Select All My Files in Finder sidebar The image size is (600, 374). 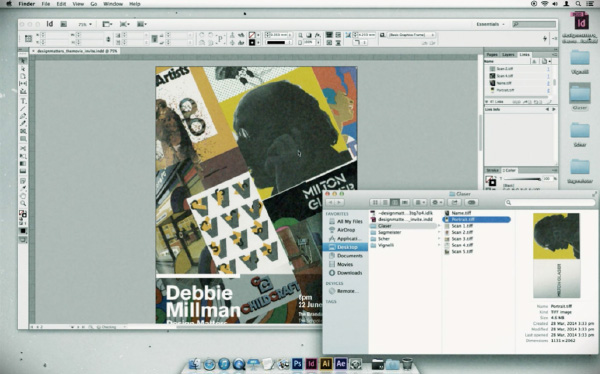point(346,221)
